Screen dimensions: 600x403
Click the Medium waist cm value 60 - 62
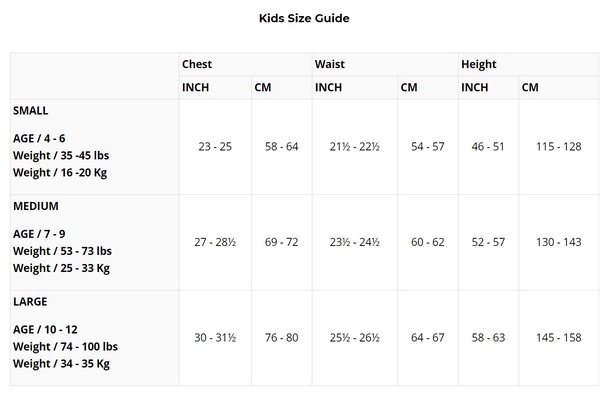click(x=427, y=242)
